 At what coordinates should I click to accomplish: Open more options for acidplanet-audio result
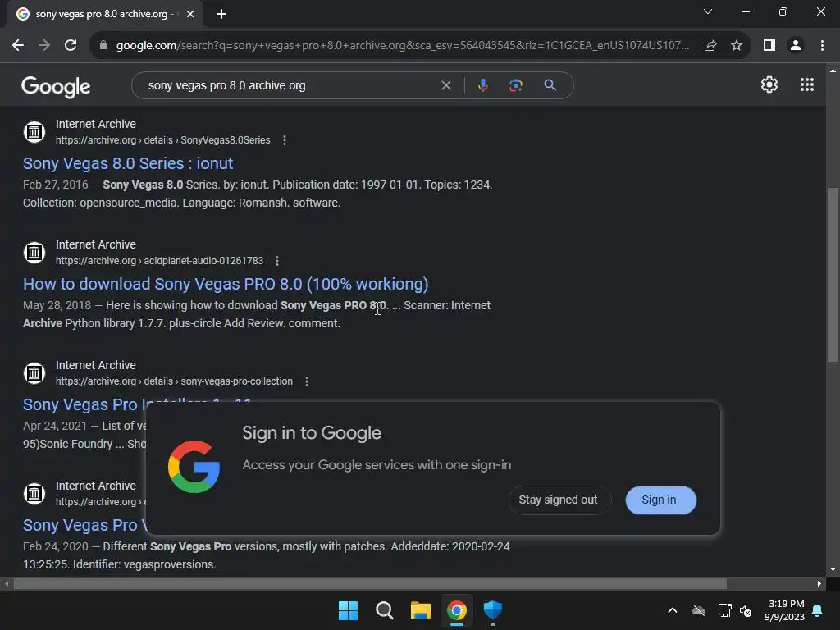(x=277, y=261)
